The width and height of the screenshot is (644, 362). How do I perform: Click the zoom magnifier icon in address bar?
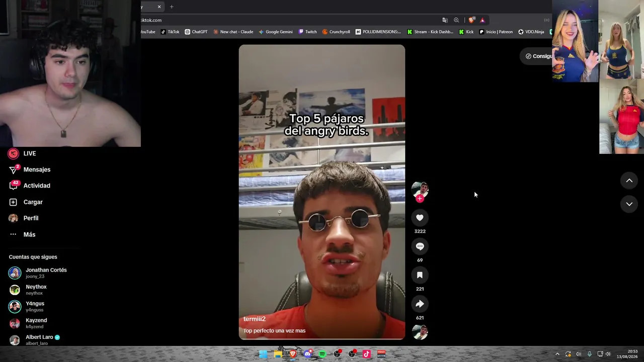coord(456,20)
